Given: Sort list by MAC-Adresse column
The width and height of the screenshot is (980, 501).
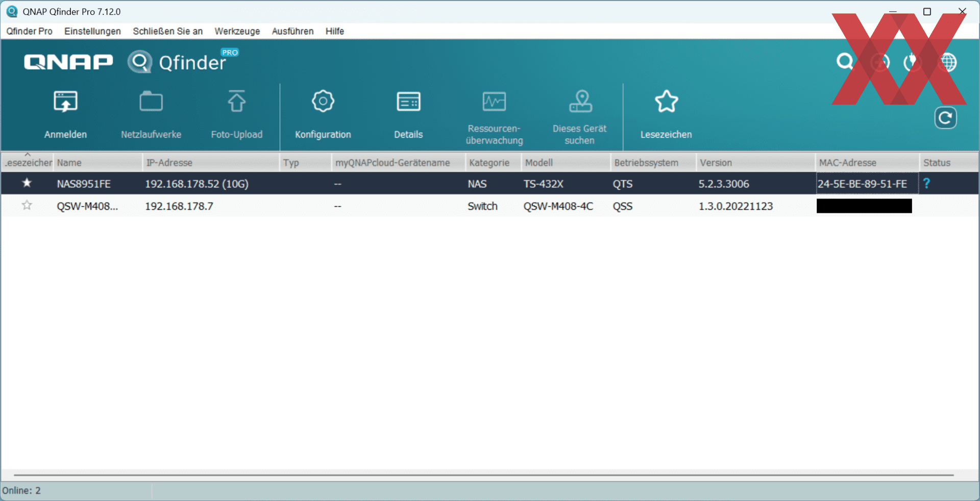Looking at the screenshot, I should coord(867,162).
